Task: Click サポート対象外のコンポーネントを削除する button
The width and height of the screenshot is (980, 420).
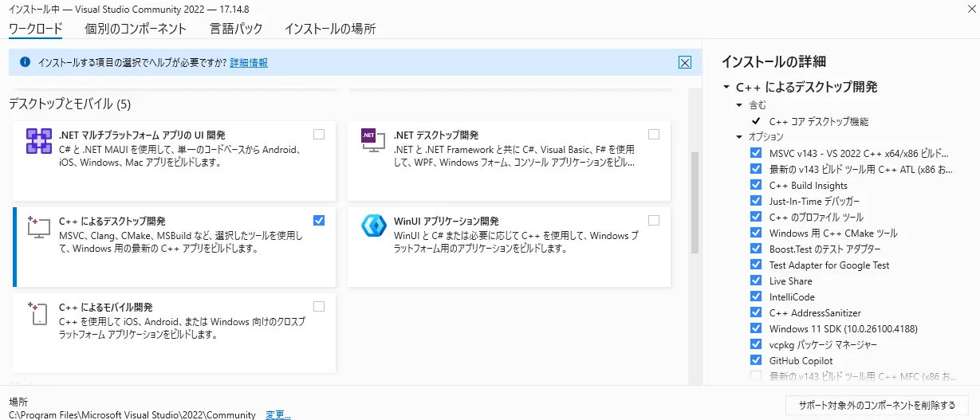Action: point(876,405)
